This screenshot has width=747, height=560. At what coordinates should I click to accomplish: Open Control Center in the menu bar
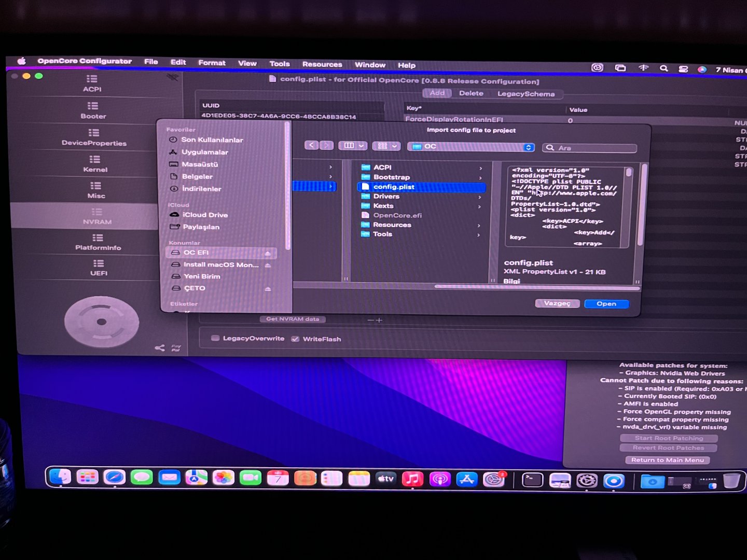[683, 69]
